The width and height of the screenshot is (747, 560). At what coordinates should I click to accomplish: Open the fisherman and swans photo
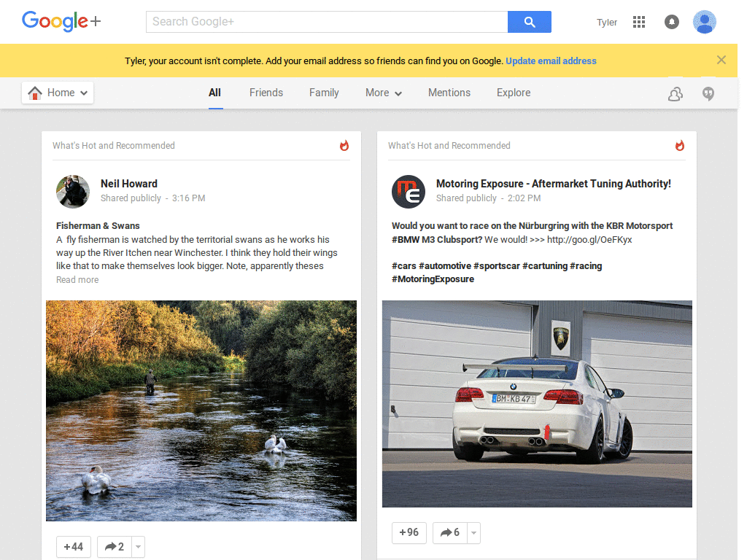click(x=201, y=411)
